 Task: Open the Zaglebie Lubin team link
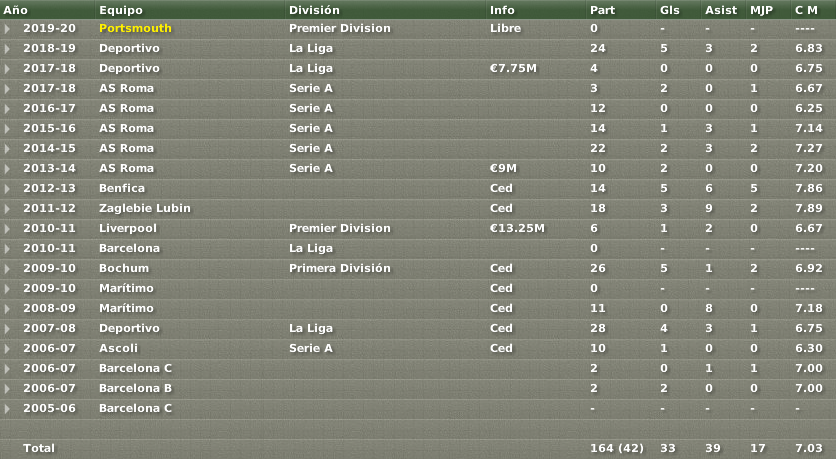coord(144,208)
